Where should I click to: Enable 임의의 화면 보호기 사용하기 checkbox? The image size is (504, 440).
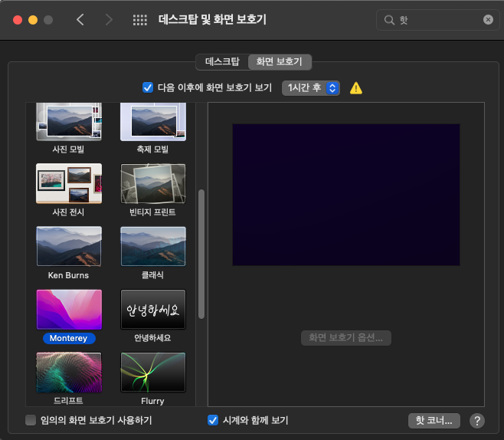(x=31, y=420)
